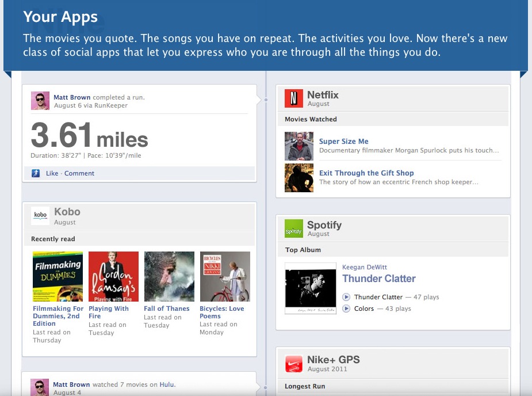Select the Filmmaking For Dummies book cover

58,277
